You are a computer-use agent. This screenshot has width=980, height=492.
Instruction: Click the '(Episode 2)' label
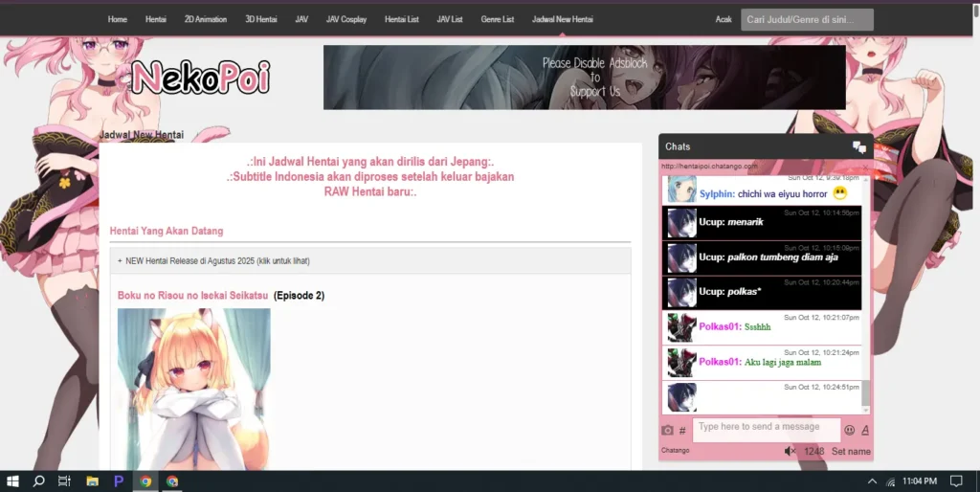coord(300,296)
